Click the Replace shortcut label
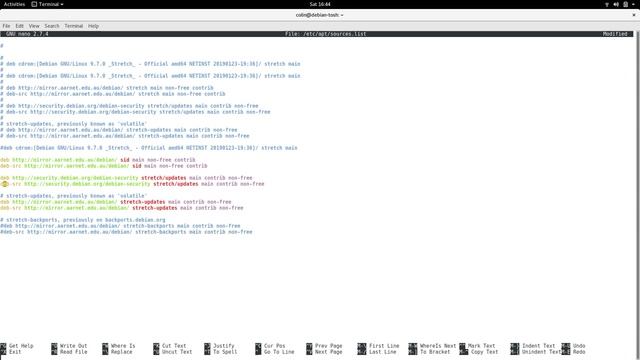This screenshot has height=360, width=640. tap(121, 352)
